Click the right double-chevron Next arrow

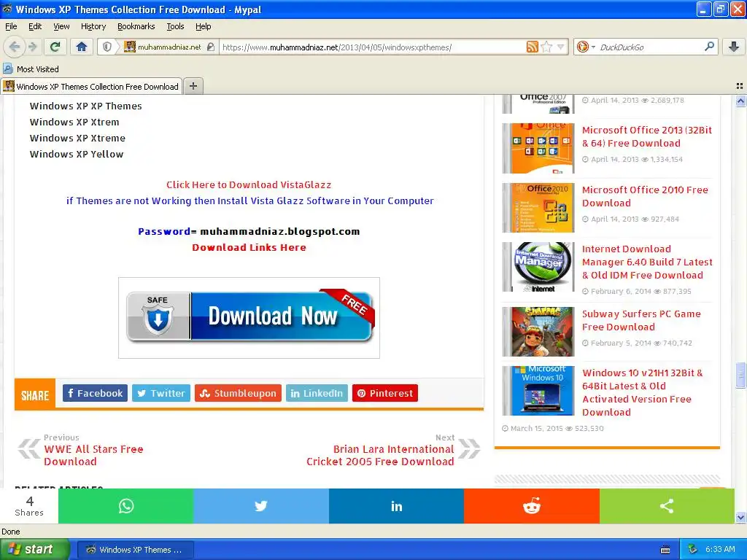(x=469, y=448)
